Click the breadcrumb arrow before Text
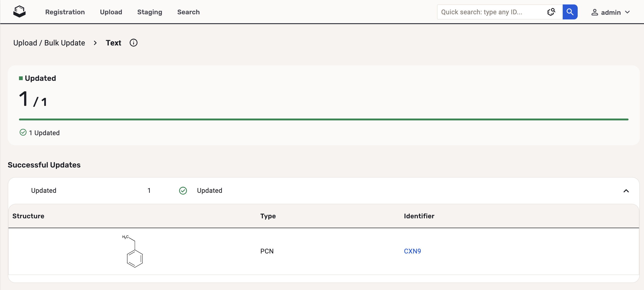This screenshot has width=644, height=290. click(x=95, y=43)
